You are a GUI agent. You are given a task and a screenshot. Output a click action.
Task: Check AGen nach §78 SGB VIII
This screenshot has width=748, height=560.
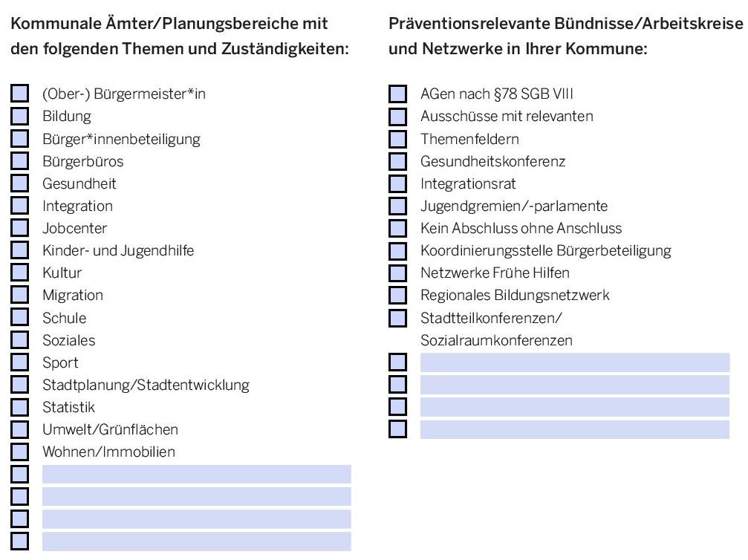point(398,94)
